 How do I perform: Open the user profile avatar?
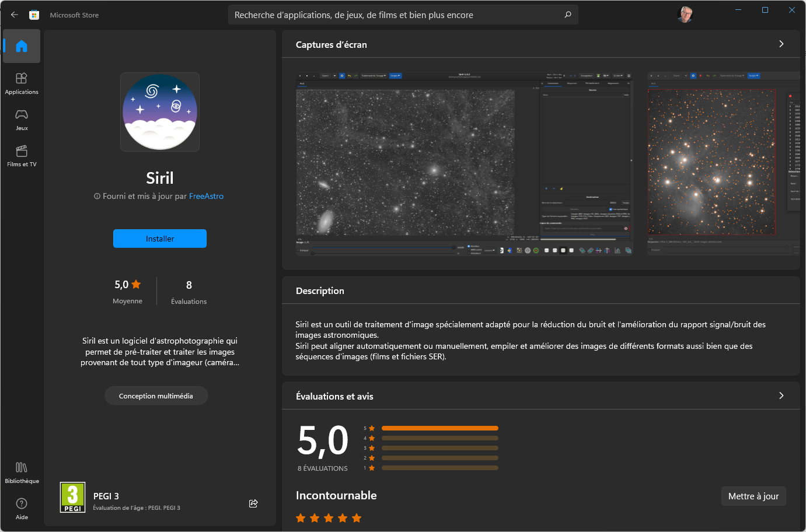[x=685, y=15]
